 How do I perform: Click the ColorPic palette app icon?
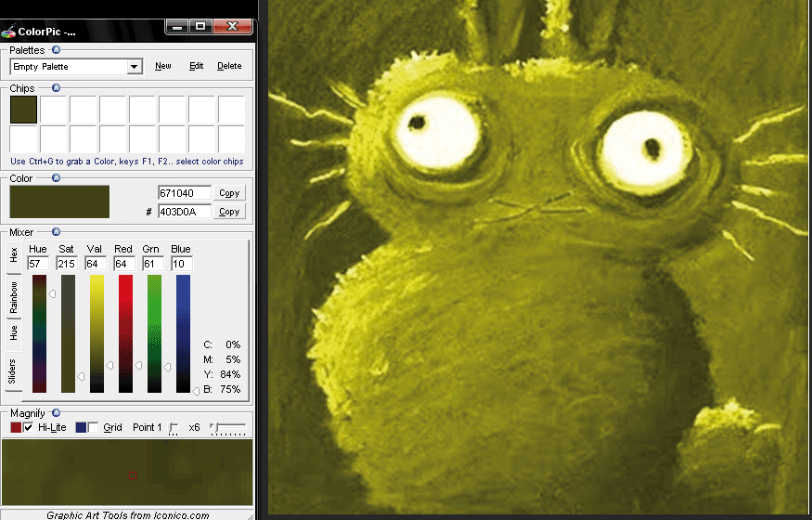8,32
